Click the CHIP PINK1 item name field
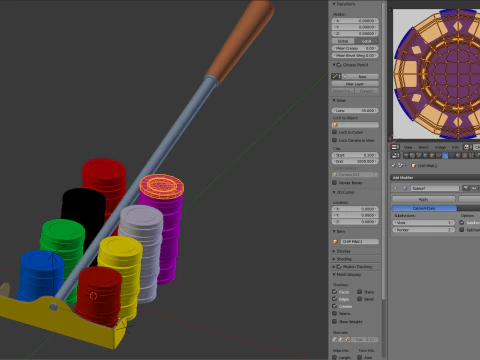The width and height of the screenshot is (480, 360). 359,241
